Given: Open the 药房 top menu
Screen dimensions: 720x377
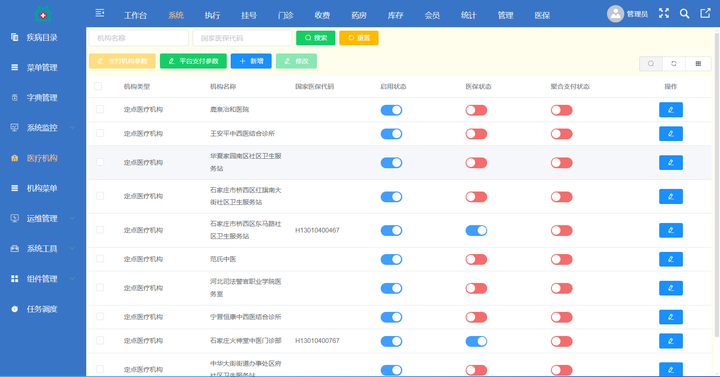Looking at the screenshot, I should [359, 16].
